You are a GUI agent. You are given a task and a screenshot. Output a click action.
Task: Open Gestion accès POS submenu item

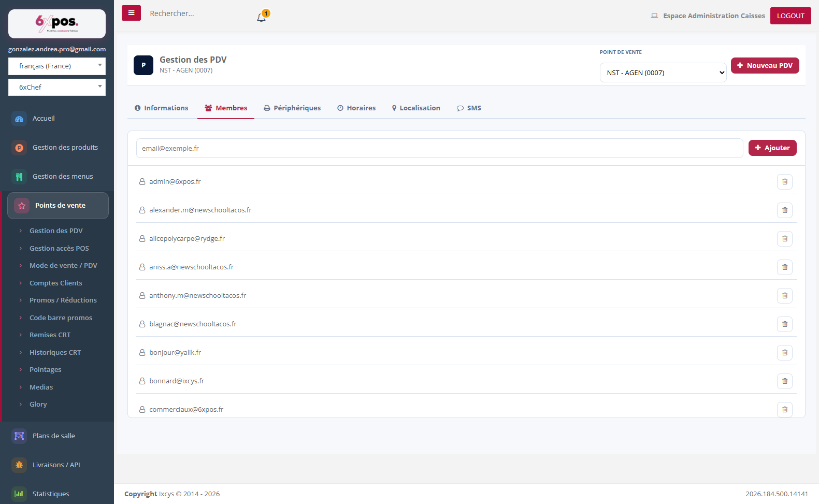click(59, 249)
